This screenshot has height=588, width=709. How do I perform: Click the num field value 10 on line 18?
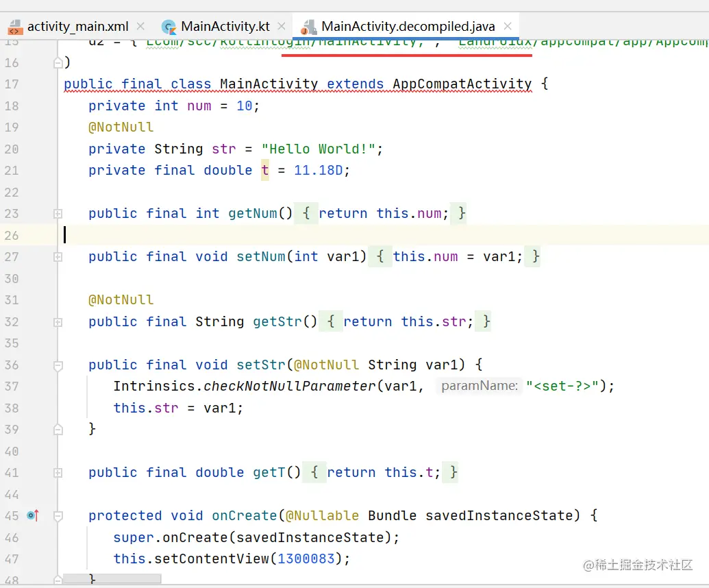(x=244, y=106)
